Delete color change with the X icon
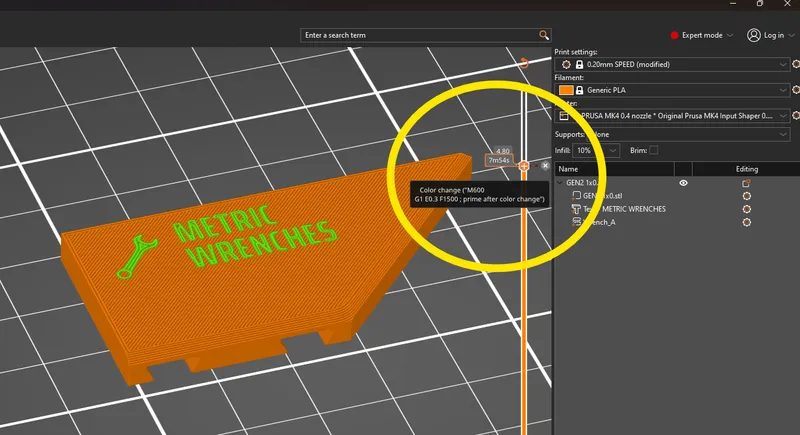800x435 pixels. tap(545, 166)
